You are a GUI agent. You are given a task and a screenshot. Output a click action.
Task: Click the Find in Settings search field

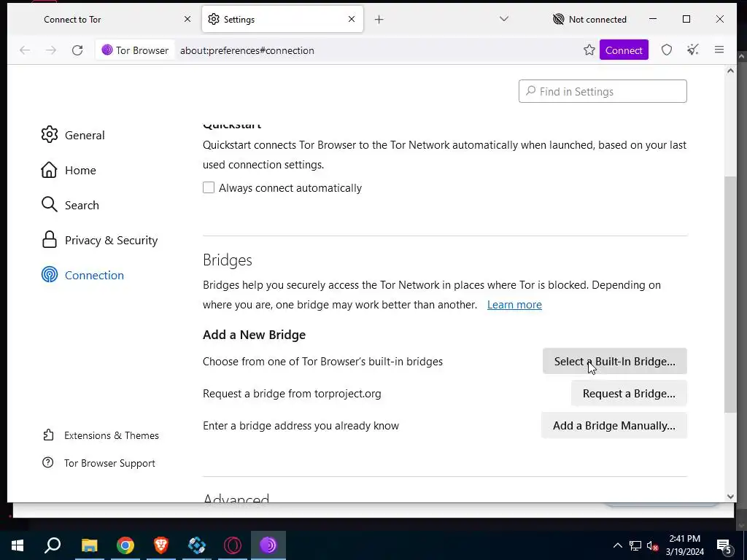coord(603,91)
